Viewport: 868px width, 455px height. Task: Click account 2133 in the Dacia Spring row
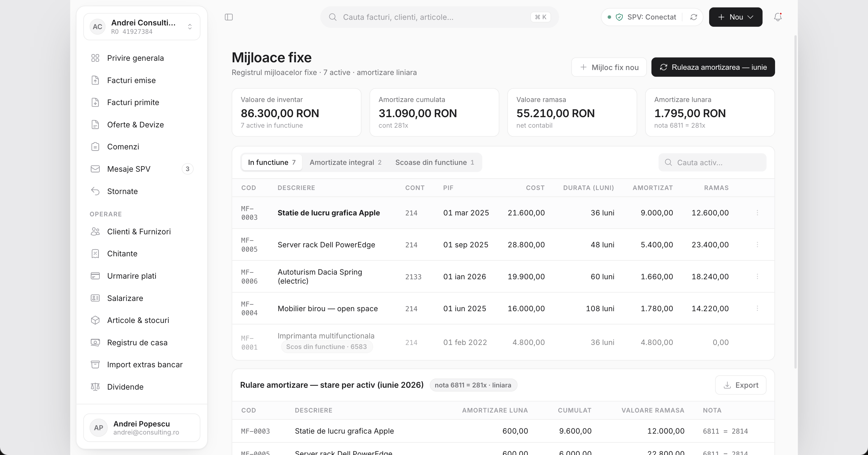(x=413, y=277)
